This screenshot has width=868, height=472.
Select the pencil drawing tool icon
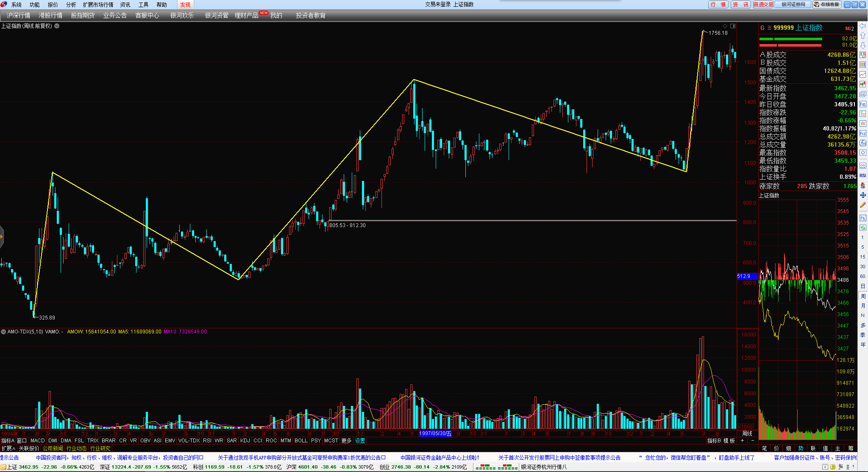[862, 205]
